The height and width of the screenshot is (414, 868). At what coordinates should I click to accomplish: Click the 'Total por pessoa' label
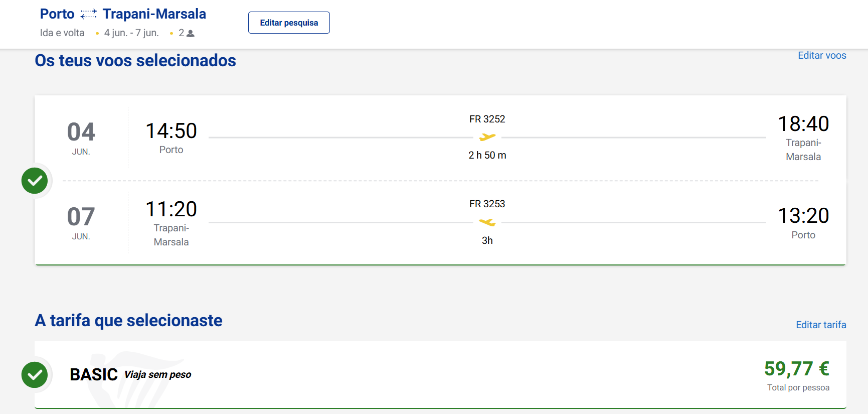coord(798,387)
